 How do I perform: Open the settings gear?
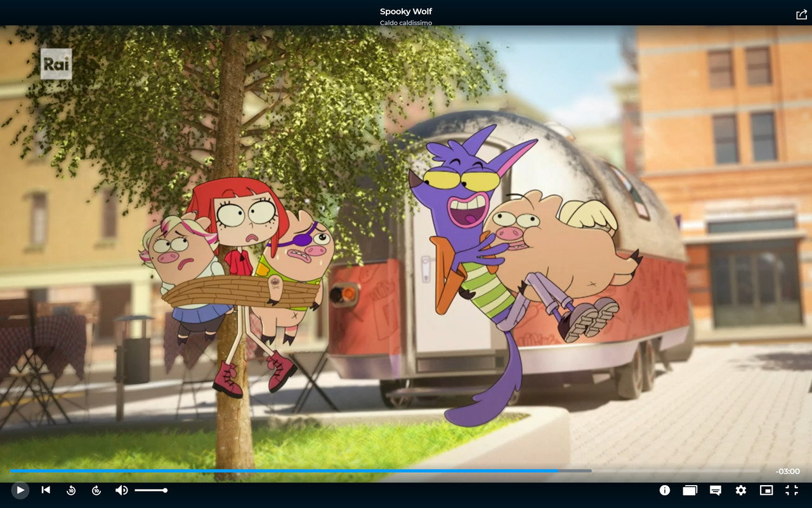[x=741, y=490]
